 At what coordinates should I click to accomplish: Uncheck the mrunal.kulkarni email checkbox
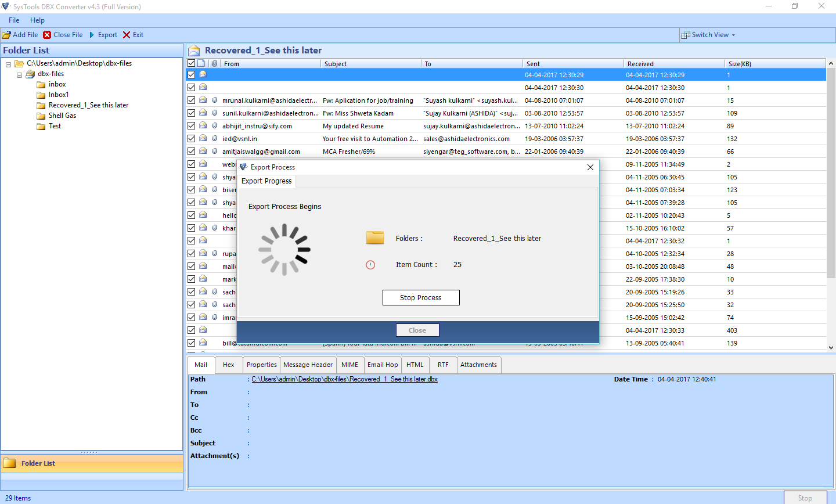click(x=191, y=100)
